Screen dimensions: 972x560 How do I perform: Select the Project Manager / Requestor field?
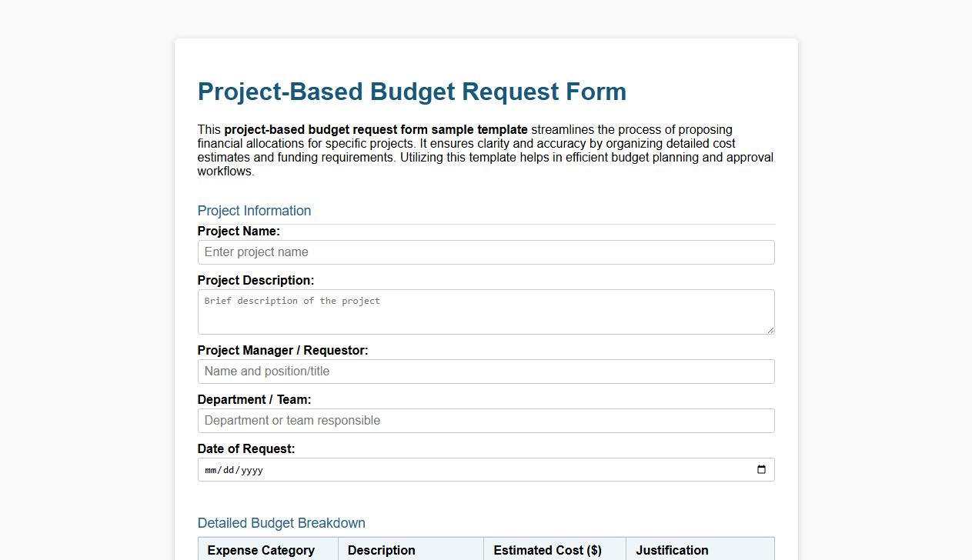click(x=486, y=371)
